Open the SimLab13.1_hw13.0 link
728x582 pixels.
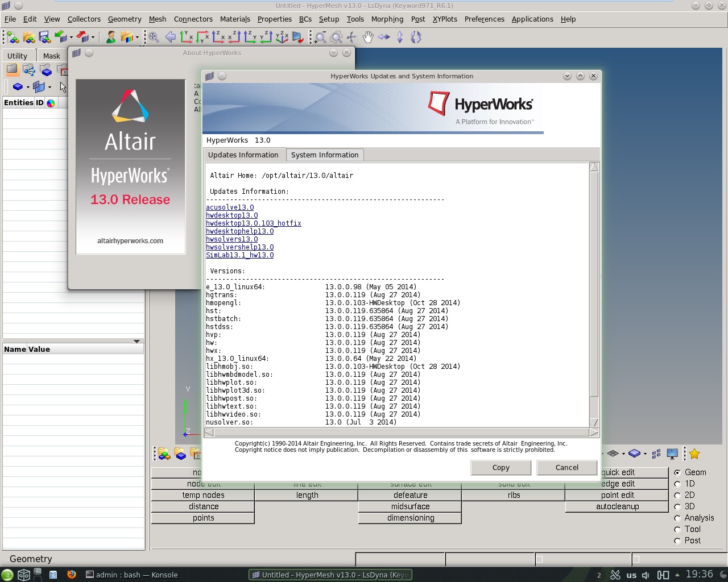coord(240,255)
